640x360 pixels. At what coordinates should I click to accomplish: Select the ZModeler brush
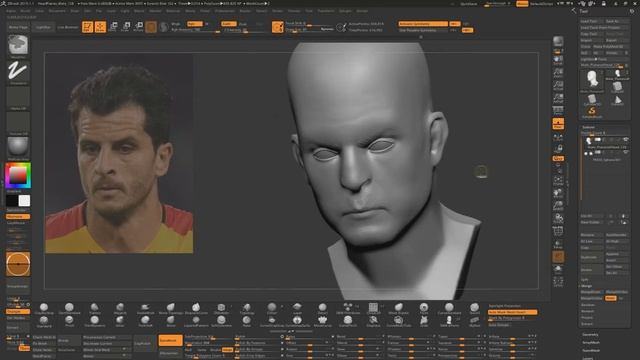tap(221, 309)
